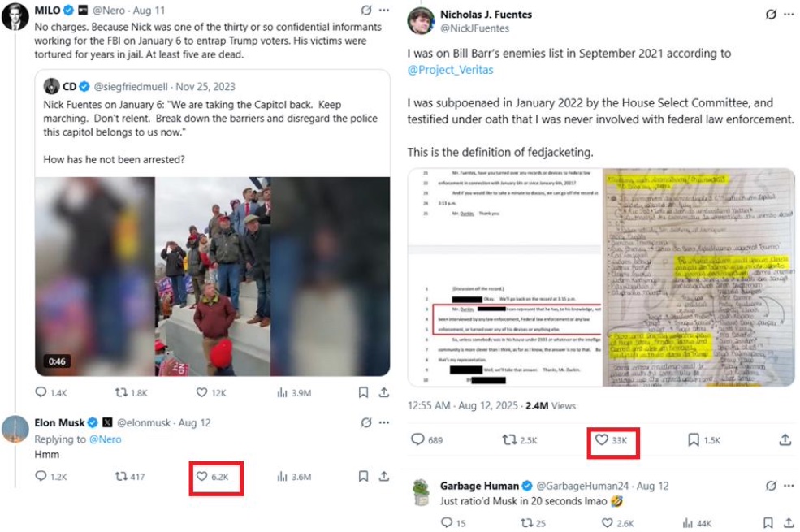Open more options on Garbage Human reply
Screen dimensions: 800x532
[x=789, y=486]
